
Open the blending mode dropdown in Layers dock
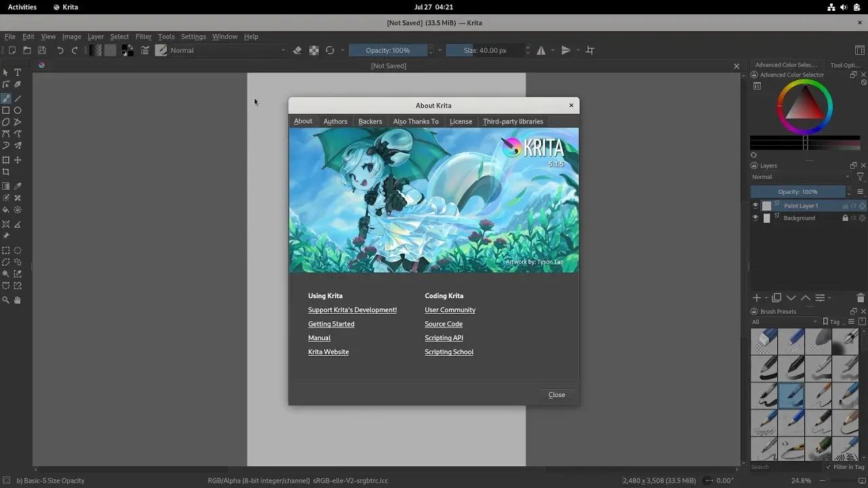pyautogui.click(x=800, y=176)
